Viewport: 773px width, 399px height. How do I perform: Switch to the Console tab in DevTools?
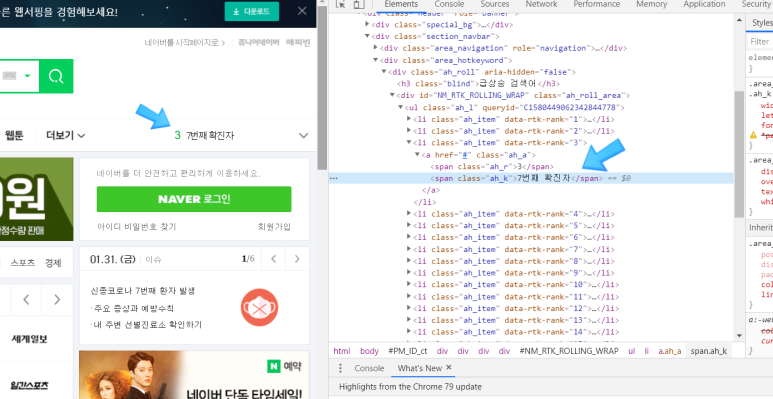(449, 4)
